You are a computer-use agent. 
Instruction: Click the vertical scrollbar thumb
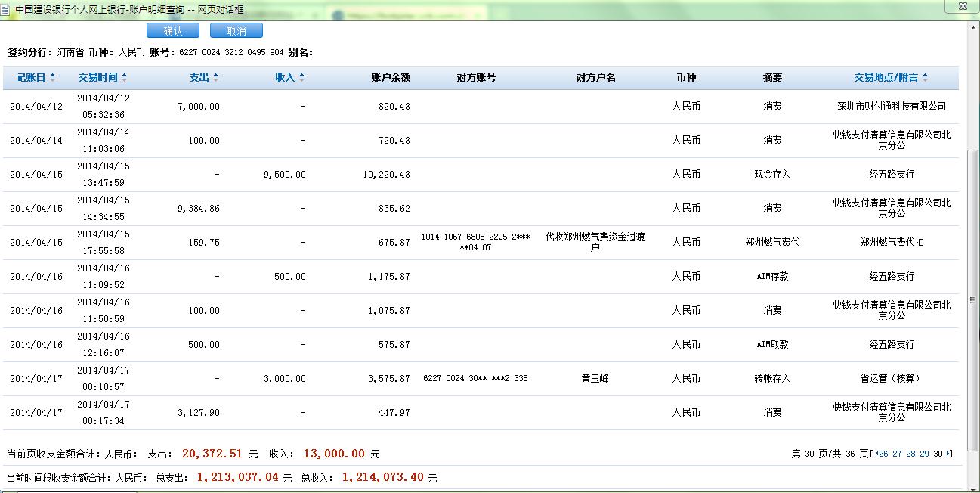click(x=972, y=295)
